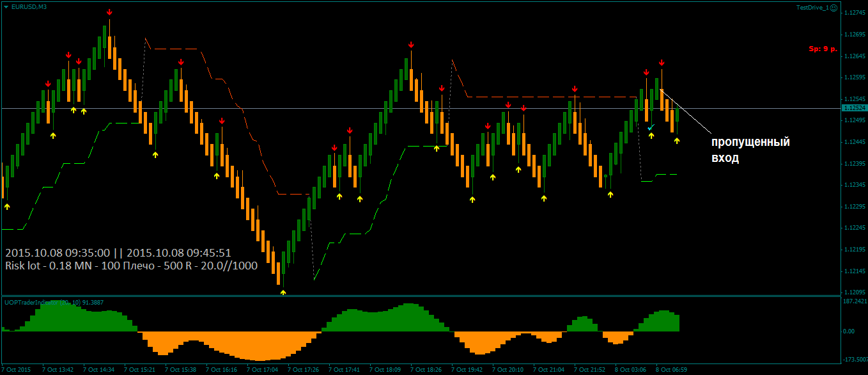Click price level 1.12195 on the scale

[x=855, y=250]
